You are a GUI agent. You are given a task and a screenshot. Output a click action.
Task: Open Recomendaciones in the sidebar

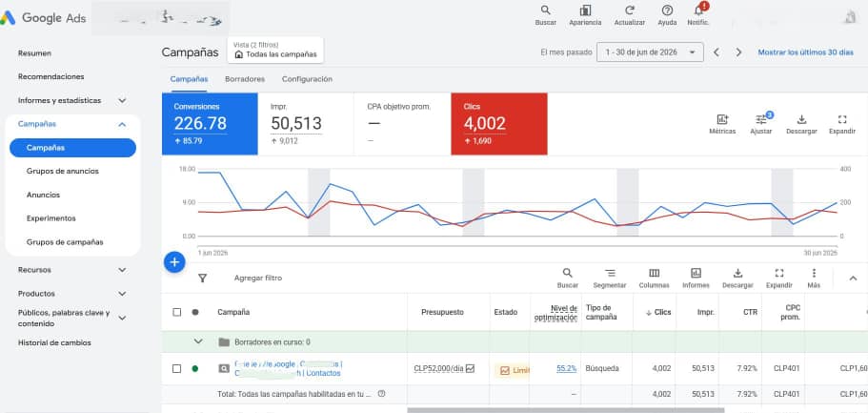pos(50,76)
